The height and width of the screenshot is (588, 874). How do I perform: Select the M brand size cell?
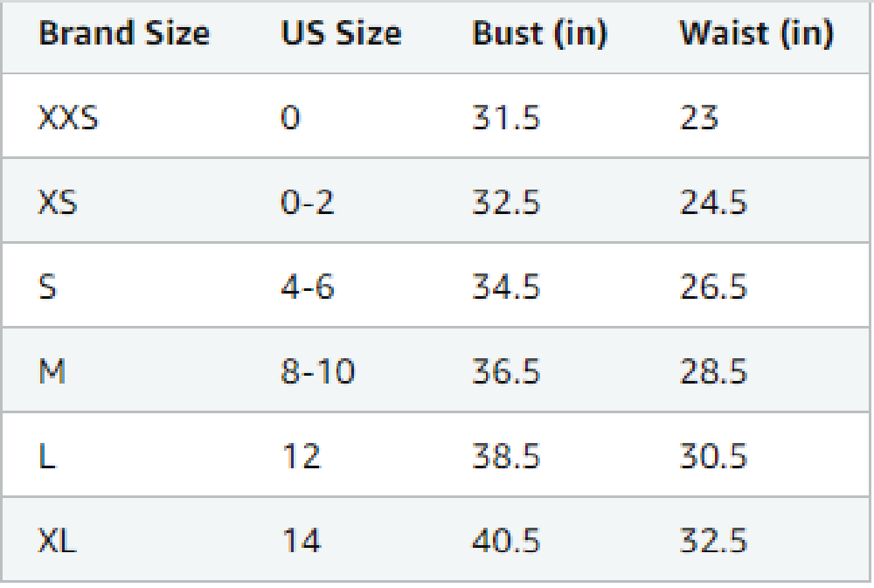(x=52, y=372)
